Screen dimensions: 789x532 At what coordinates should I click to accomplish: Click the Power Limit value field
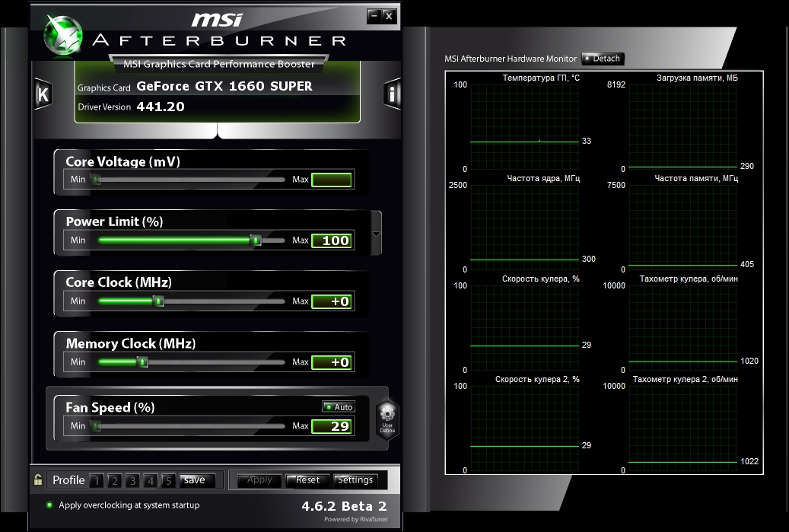point(332,241)
